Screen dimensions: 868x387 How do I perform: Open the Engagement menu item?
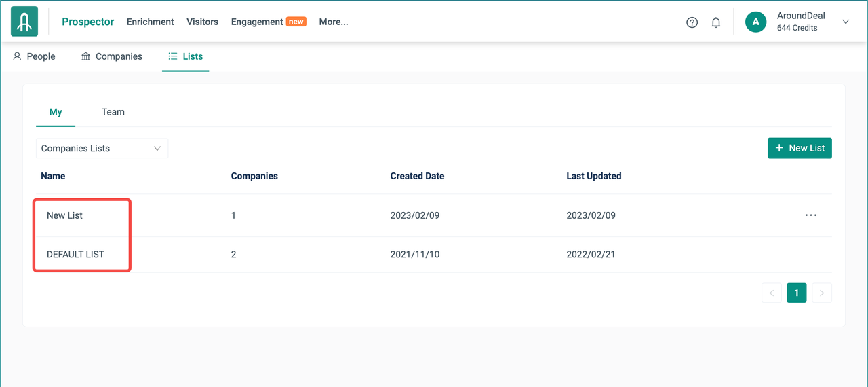click(x=257, y=22)
